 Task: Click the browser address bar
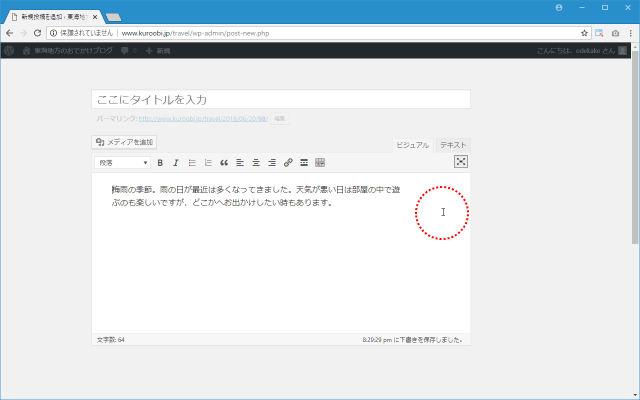(318, 33)
